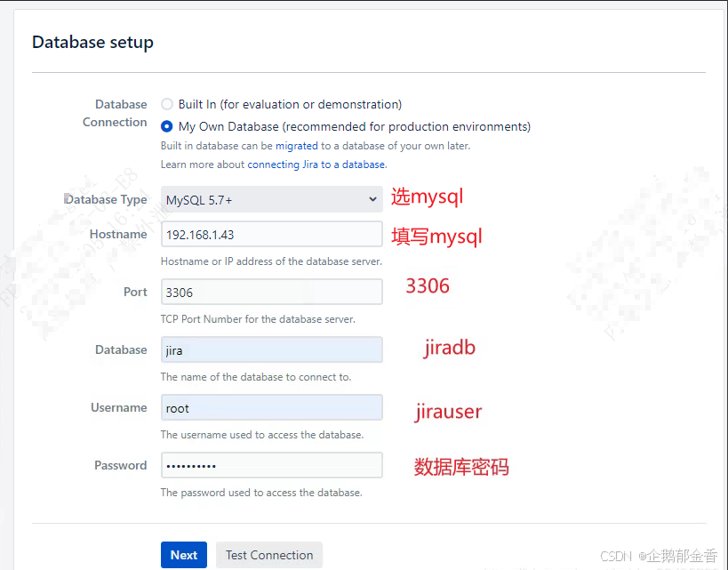Select My Own Database radio option
Image resolution: width=728 pixels, height=570 pixels.
tap(167, 126)
